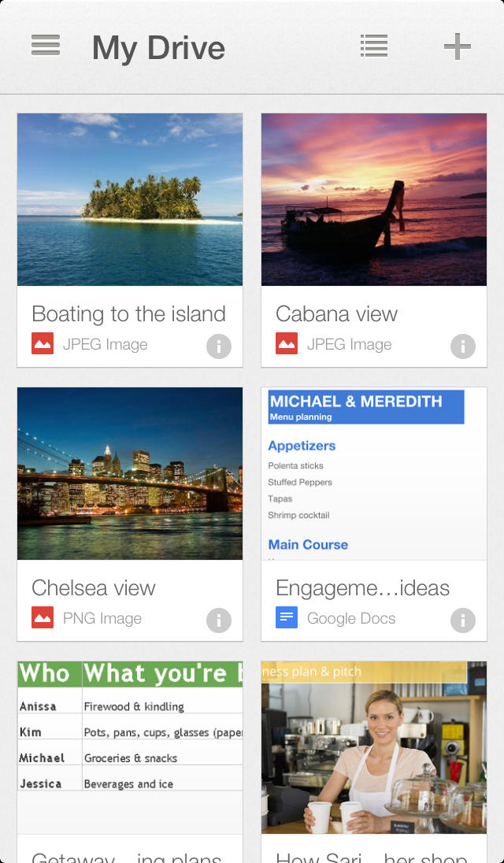504x863 pixels.
Task: Click the JPEG type icon under Cabana view
Action: tap(286, 343)
